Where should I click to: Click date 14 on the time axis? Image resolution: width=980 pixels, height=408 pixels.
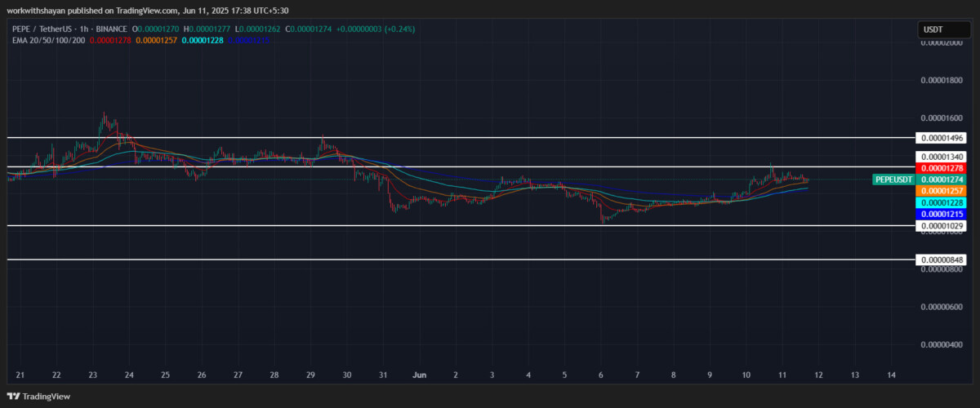pyautogui.click(x=891, y=375)
